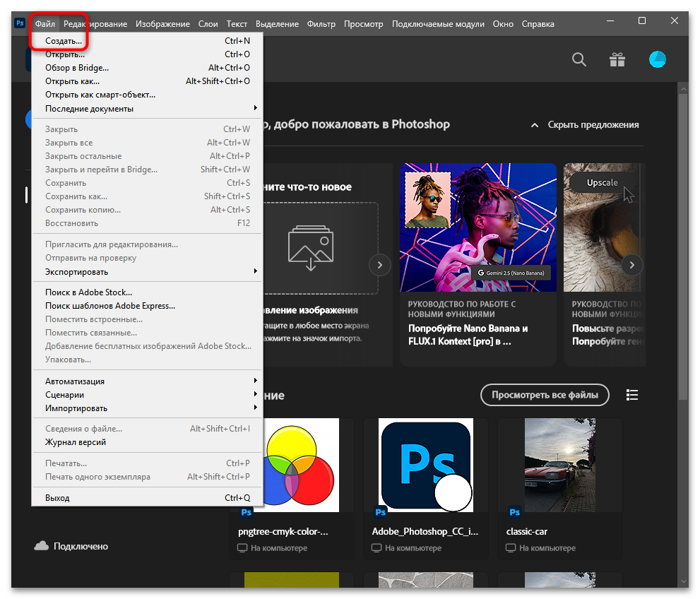Click computer icon under classic-car file
The width and height of the screenshot is (700, 599).
[511, 547]
